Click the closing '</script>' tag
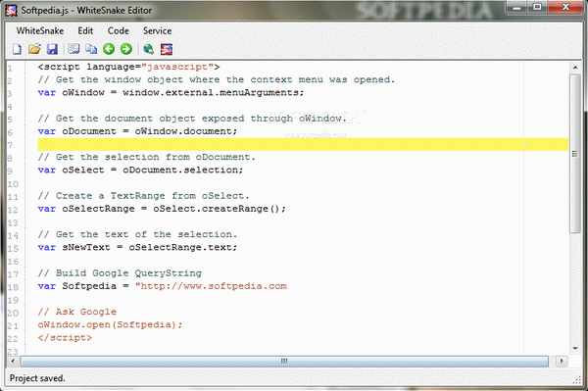 [x=65, y=338]
